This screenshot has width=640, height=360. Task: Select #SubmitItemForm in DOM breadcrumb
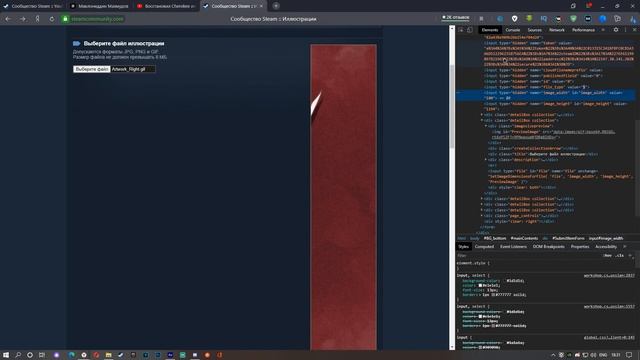coord(568,238)
